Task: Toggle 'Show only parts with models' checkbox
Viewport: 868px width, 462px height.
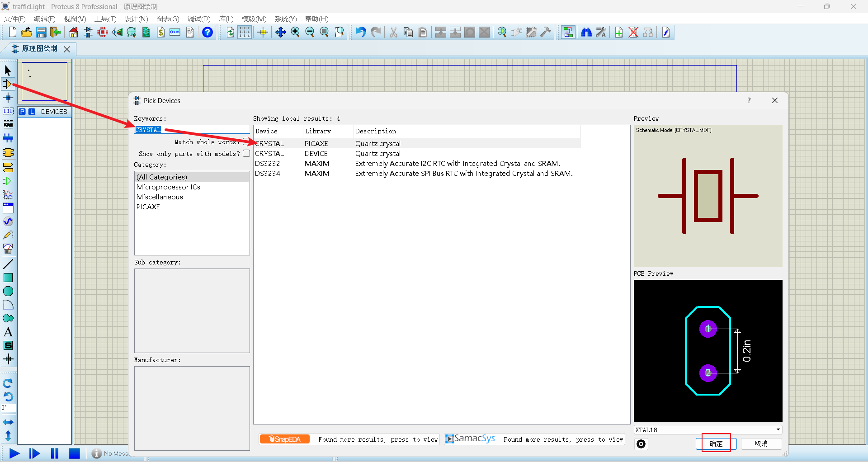Action: (x=246, y=153)
